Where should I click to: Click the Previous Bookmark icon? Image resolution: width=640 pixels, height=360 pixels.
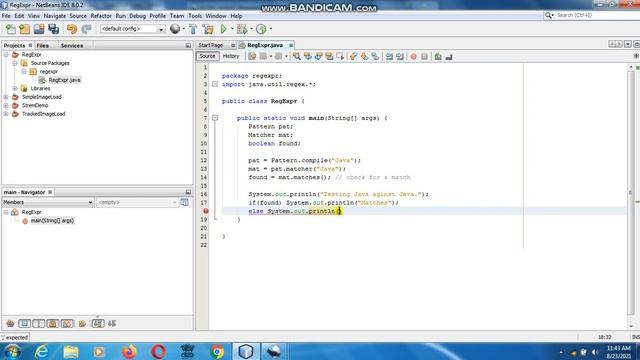point(353,56)
